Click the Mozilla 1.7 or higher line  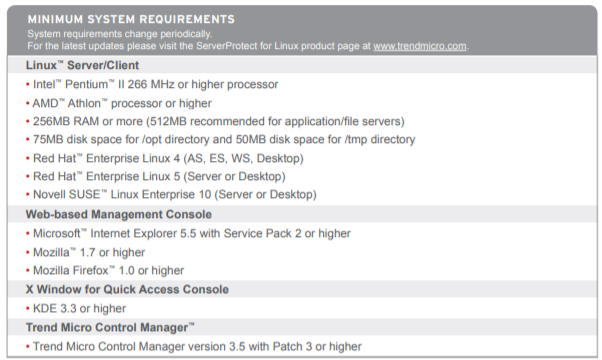[89, 252]
